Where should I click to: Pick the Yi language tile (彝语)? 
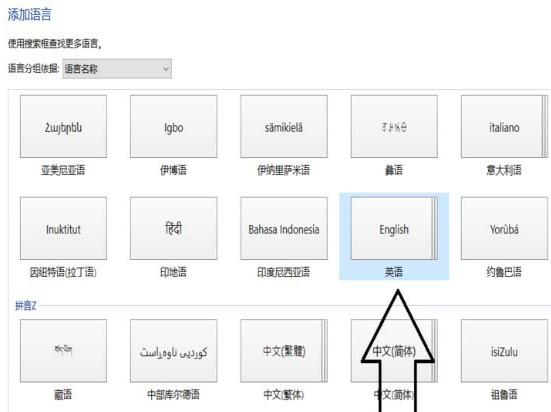[394, 127]
